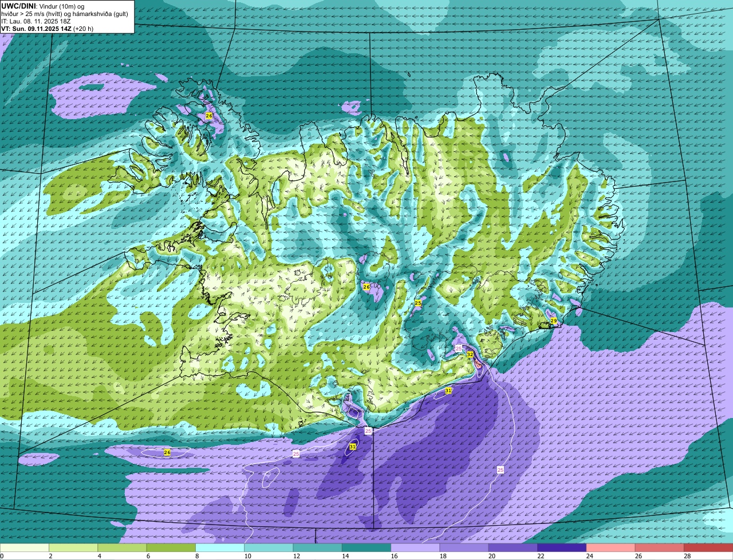733x560 pixels.
Task: Click the yellow 31 marker offshore in dark purple
Action: coord(353,447)
